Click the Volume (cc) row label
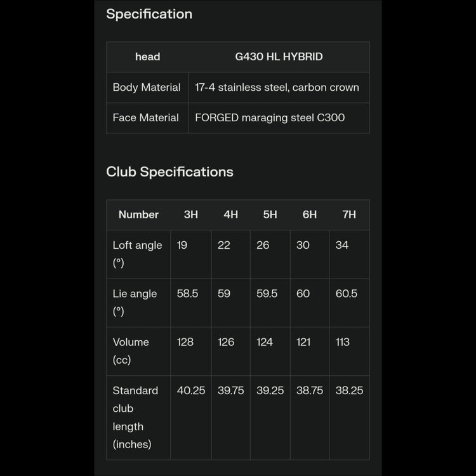This screenshot has height=476, width=476. [131, 350]
